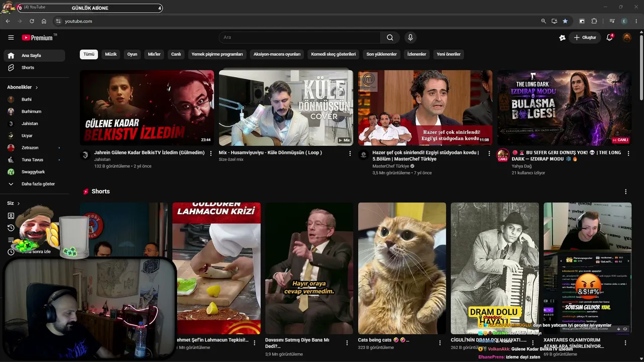Open Swaggybark channel in subscriptions
Screen dimensions: 644x362
tap(34, 172)
